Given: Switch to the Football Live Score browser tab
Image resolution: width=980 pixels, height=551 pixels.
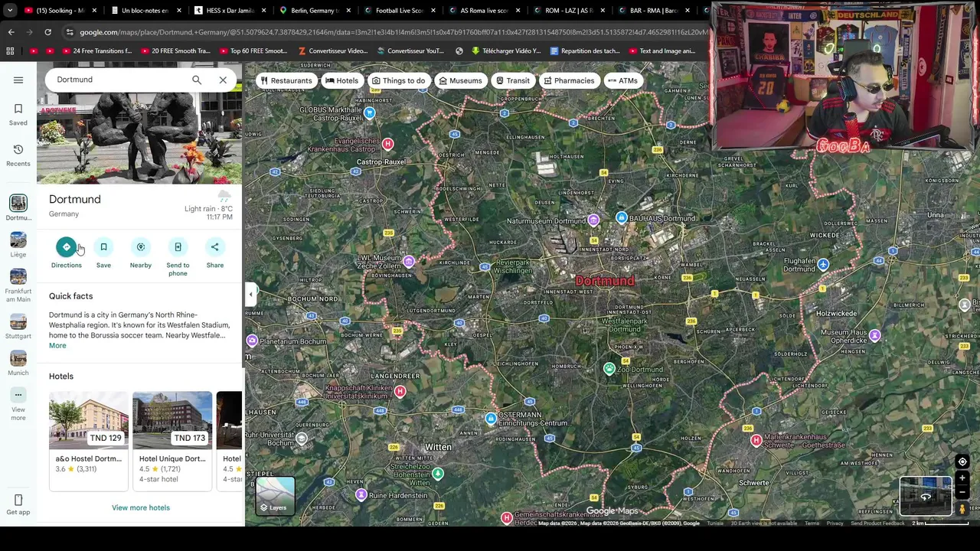Looking at the screenshot, I should pyautogui.click(x=398, y=11).
